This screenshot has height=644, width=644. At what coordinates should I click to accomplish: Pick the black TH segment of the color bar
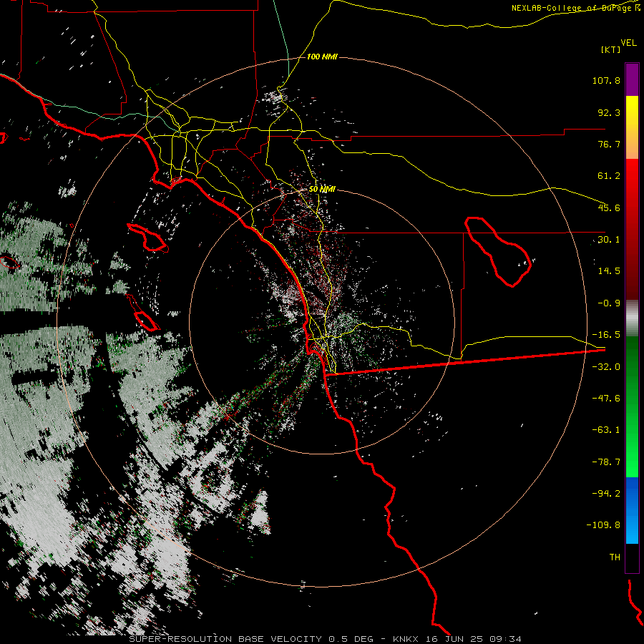(x=632, y=557)
